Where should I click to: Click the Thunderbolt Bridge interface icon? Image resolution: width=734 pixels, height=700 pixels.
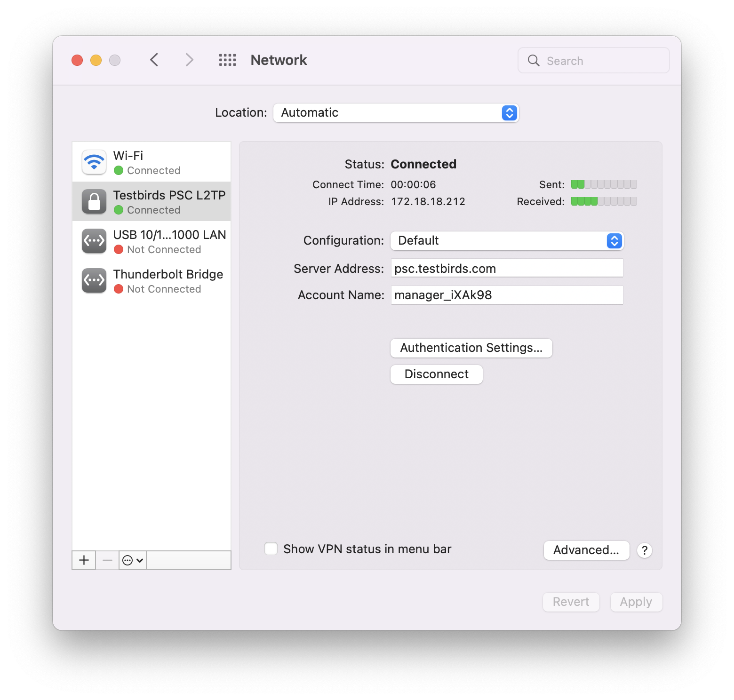point(94,280)
